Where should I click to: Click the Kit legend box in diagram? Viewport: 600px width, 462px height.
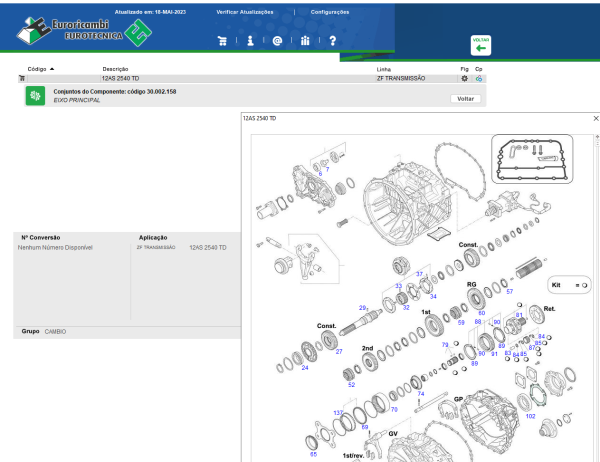(x=569, y=285)
